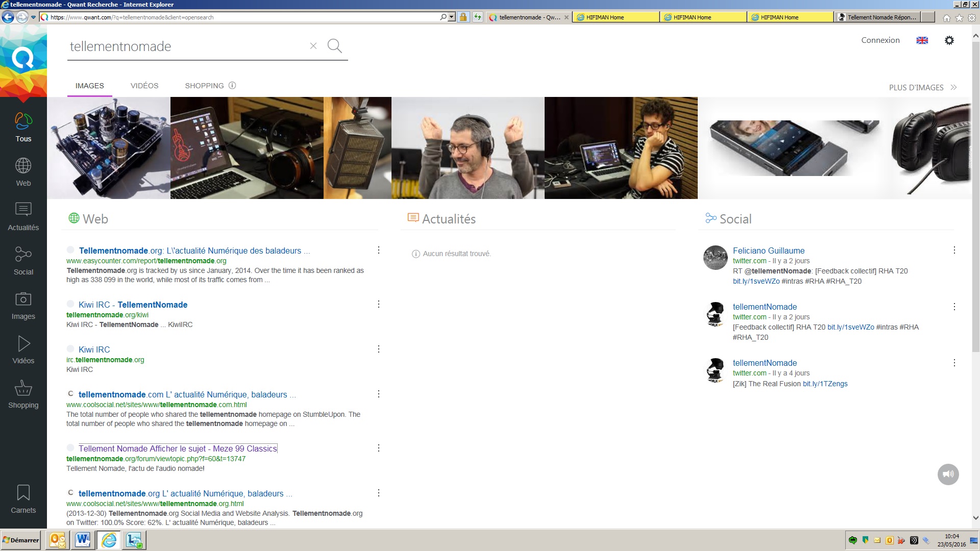Click the tube amplifier image thumbnail
980x551 pixels.
109,148
